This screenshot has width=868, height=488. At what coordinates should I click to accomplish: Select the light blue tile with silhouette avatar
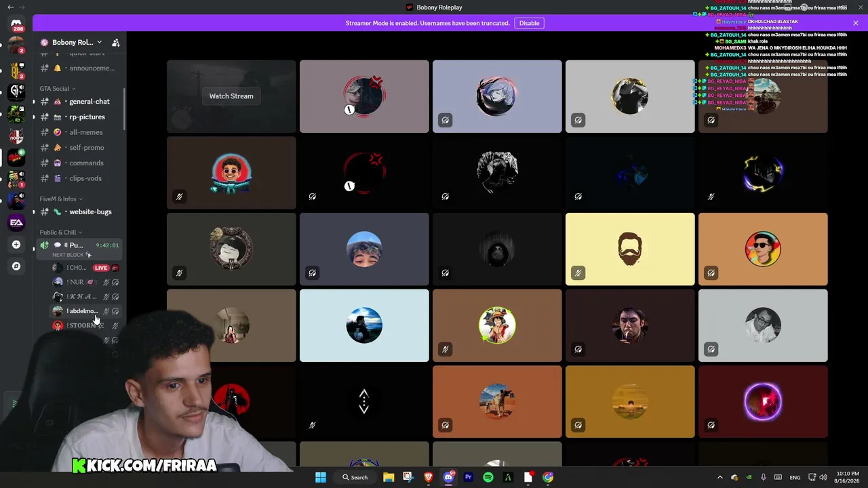[364, 325]
